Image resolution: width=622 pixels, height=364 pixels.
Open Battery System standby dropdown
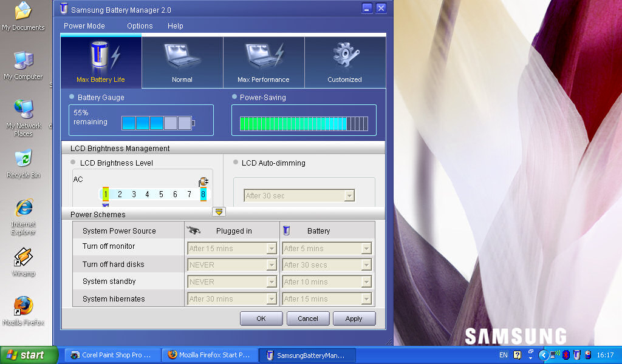pyautogui.click(x=366, y=282)
